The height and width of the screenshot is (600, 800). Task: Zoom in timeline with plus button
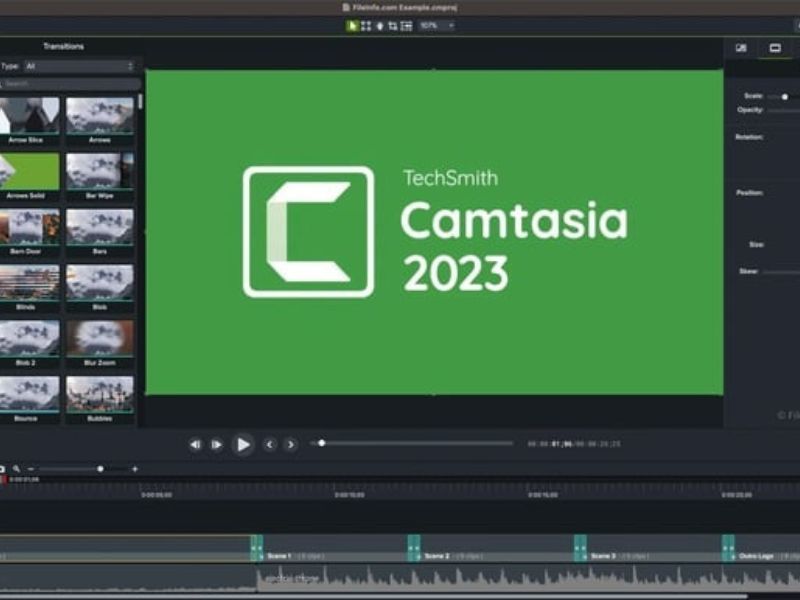click(x=135, y=469)
